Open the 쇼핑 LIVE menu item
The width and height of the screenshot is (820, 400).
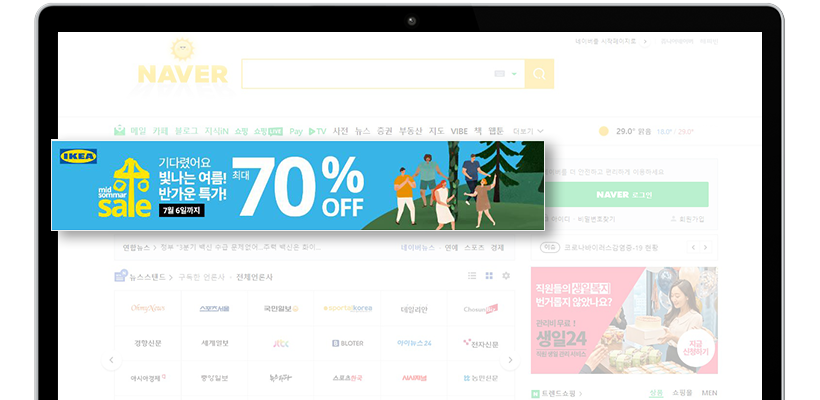point(268,131)
